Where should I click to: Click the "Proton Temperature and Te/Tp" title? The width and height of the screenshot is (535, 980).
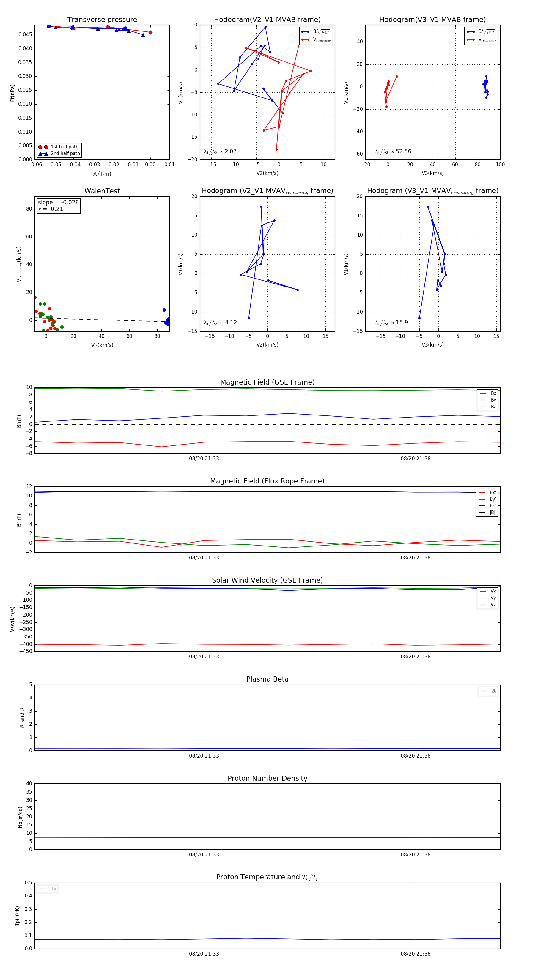[x=267, y=877]
